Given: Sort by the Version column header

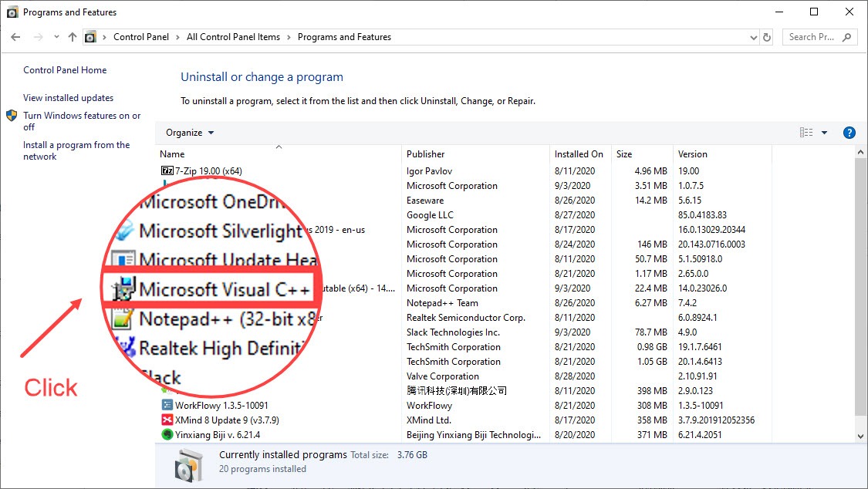Looking at the screenshot, I should coord(722,154).
